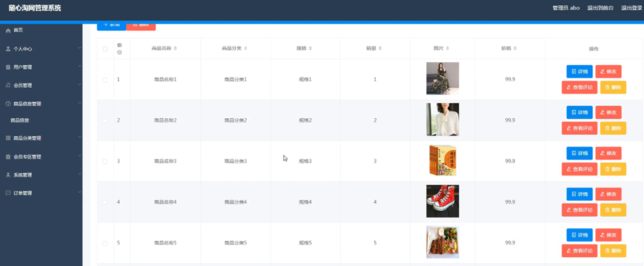
Task: Click the clipboard icon for 用户管理
Action: tap(8, 67)
